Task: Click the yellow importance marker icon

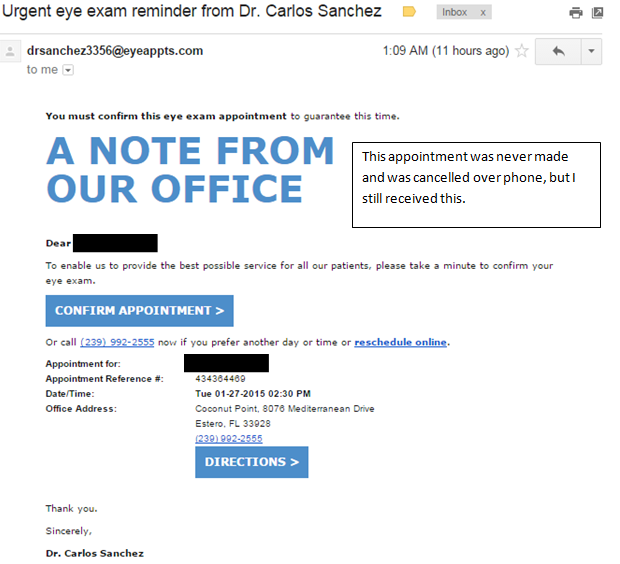Action: point(409,12)
